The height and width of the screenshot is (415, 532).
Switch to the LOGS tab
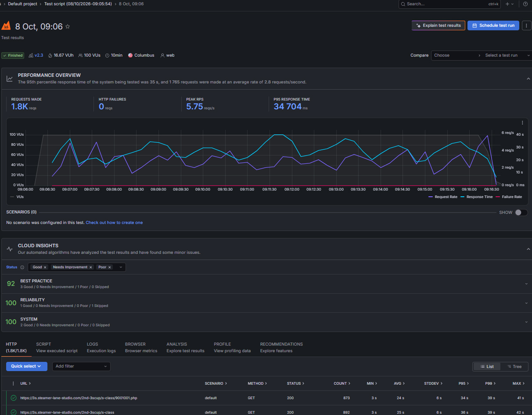(101, 347)
